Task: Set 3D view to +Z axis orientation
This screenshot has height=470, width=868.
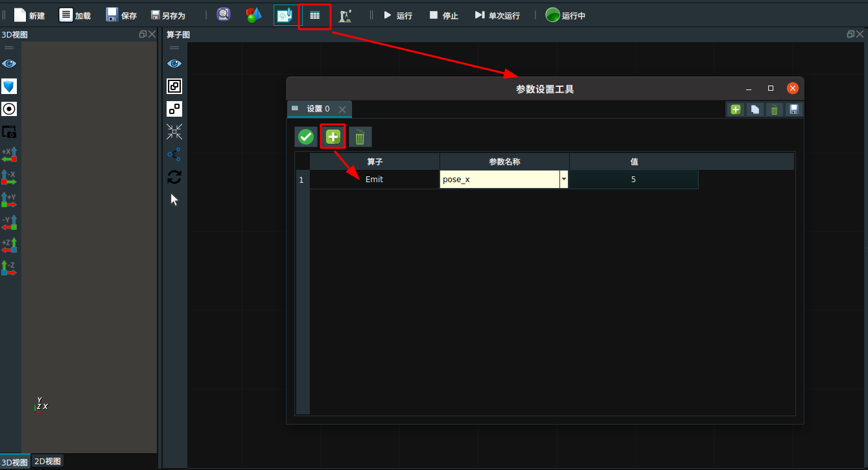Action: click(9, 245)
